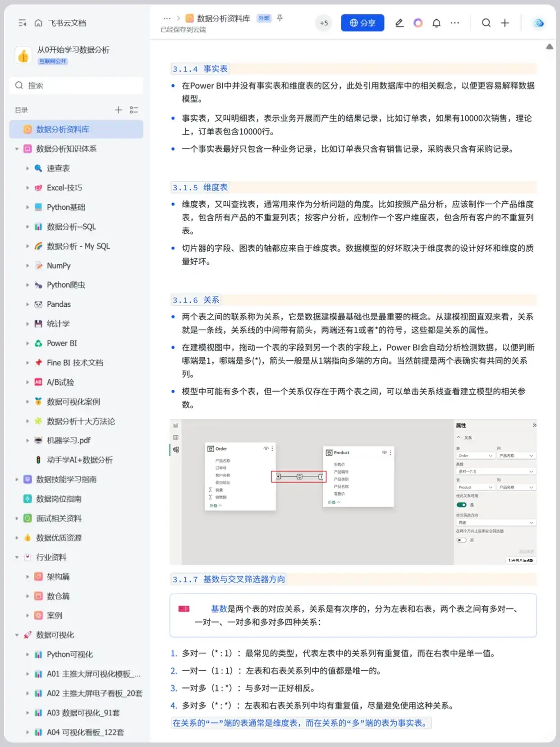The width and height of the screenshot is (560, 747).
Task: Open the Power BI relationship diagram image
Action: click(x=353, y=492)
